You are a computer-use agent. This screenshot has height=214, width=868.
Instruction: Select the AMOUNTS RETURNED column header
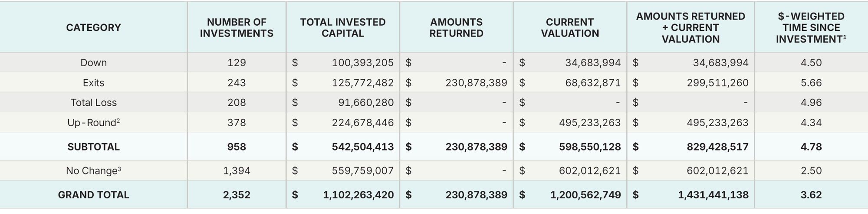click(456, 27)
